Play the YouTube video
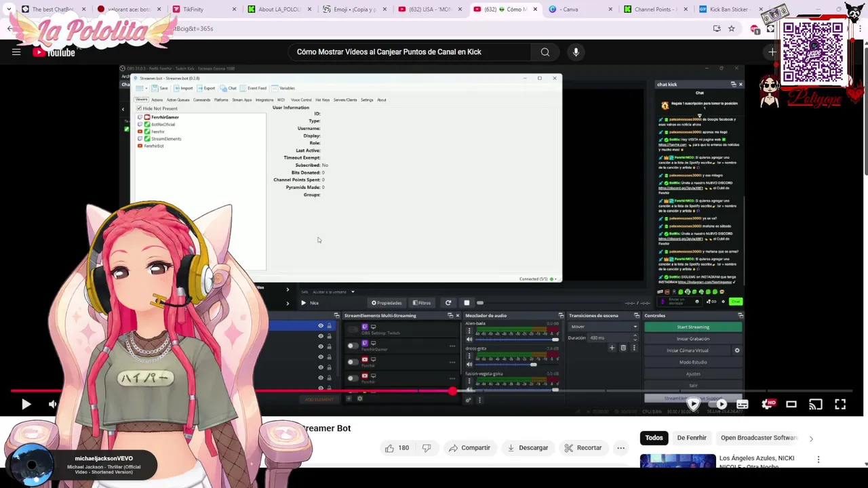The image size is (868, 488). [26, 405]
